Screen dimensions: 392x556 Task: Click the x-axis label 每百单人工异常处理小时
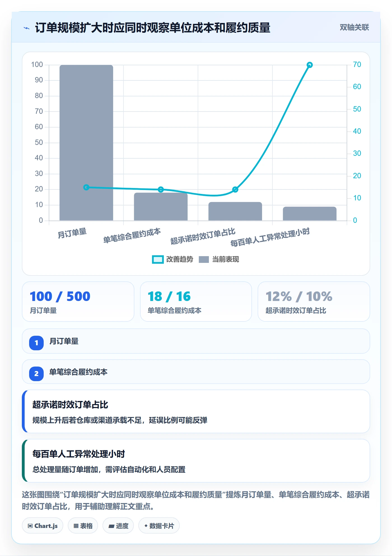(270, 237)
